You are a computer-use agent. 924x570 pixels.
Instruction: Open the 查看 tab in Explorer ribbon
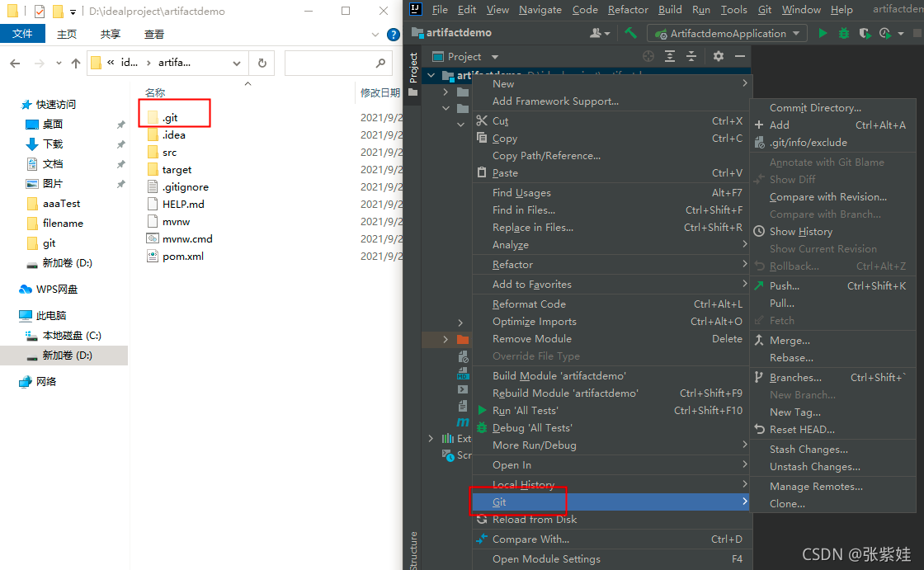[153, 34]
